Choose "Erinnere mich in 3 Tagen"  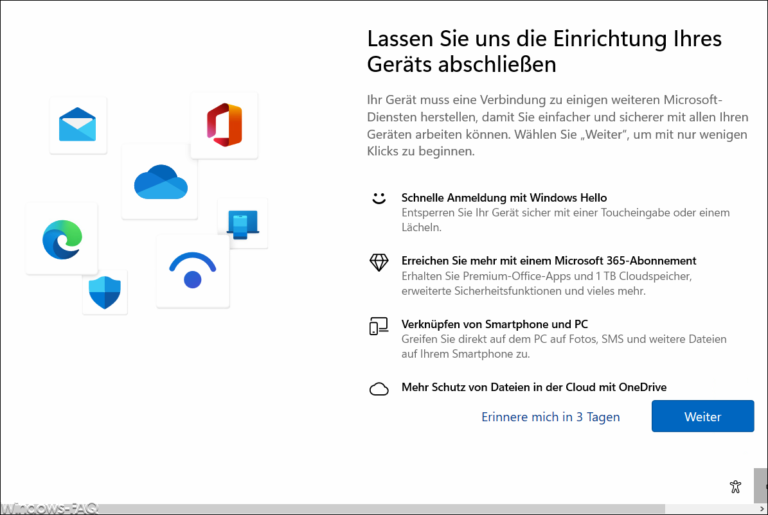click(551, 417)
